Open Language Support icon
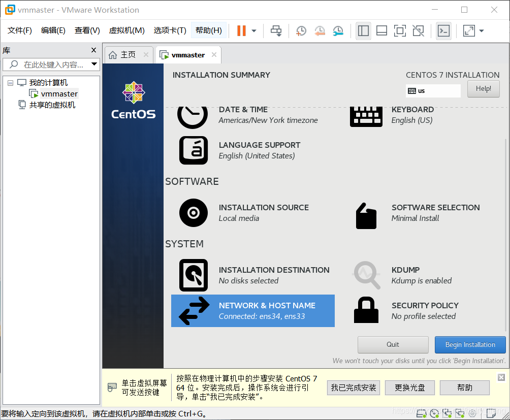510x420 pixels. tap(194, 150)
